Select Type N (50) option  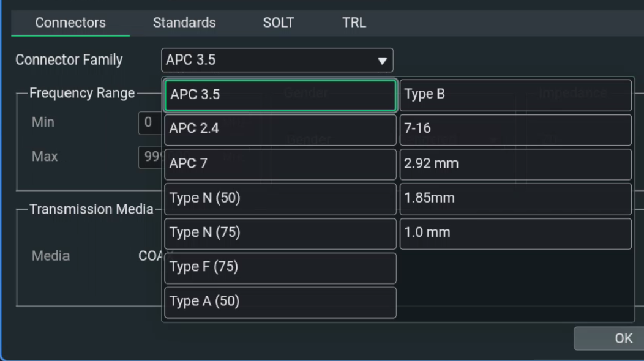pyautogui.click(x=280, y=199)
